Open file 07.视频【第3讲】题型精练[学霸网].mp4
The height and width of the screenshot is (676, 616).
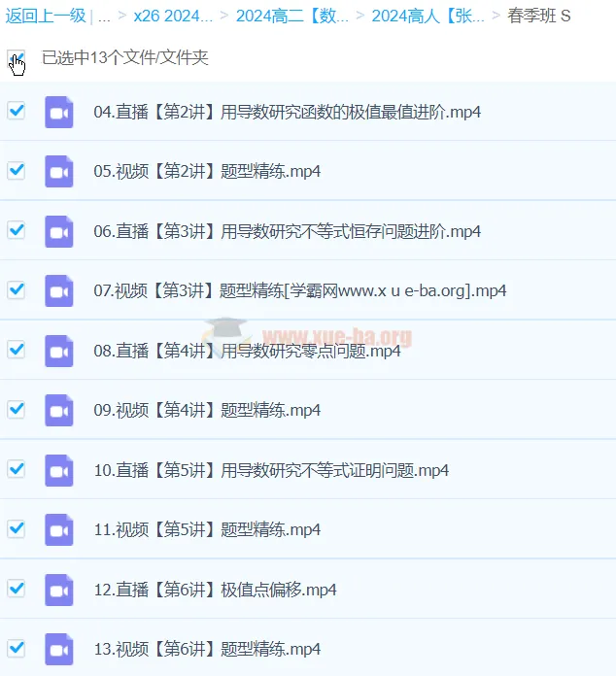pyautogui.click(x=300, y=291)
